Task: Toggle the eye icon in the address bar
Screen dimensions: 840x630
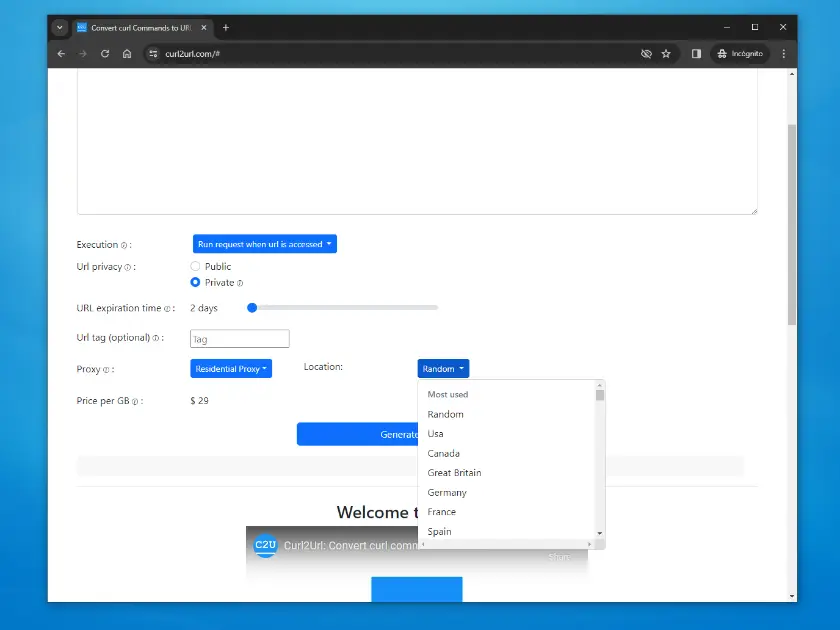Action: [647, 54]
